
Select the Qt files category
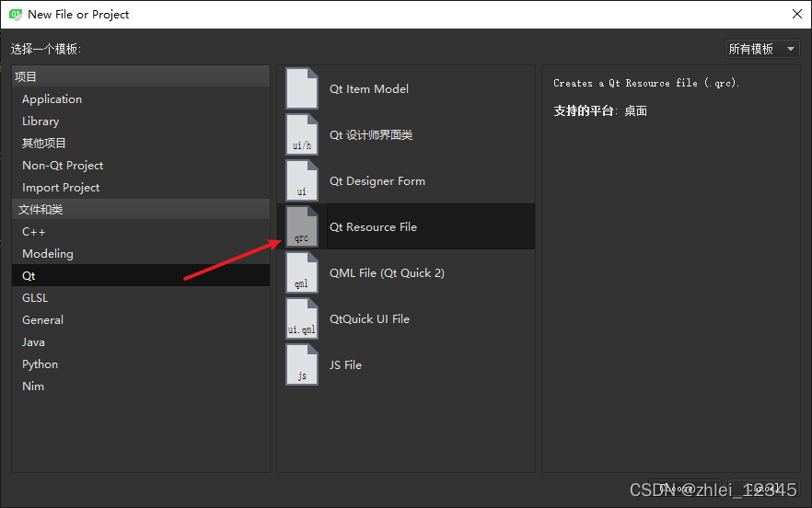(140, 275)
